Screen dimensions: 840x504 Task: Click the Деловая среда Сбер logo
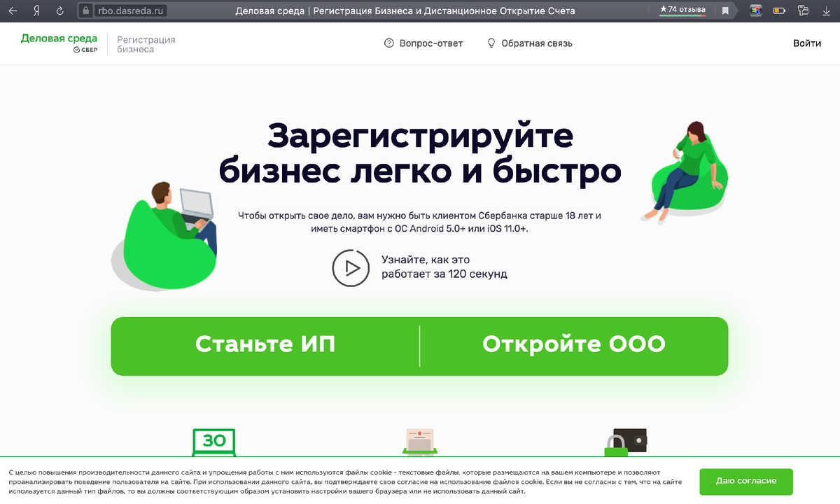pos(59,43)
